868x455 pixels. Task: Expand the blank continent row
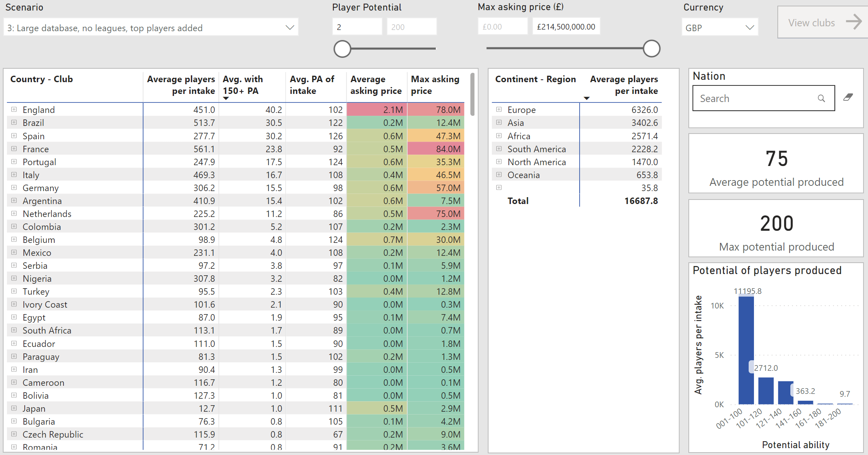coord(499,187)
